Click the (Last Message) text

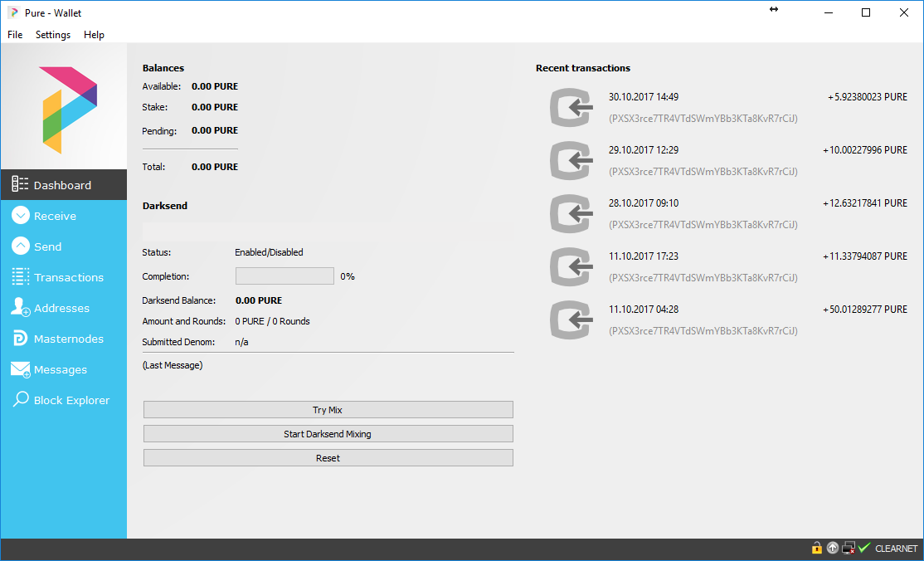click(x=173, y=365)
